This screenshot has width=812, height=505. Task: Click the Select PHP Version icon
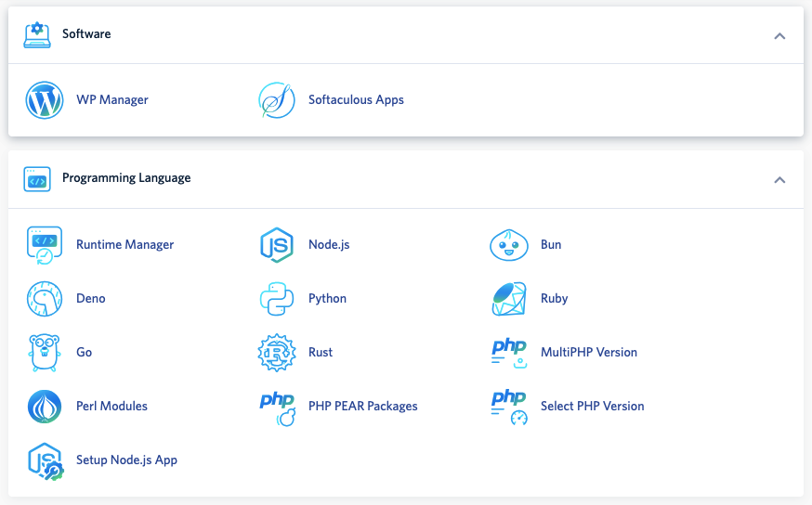509,408
